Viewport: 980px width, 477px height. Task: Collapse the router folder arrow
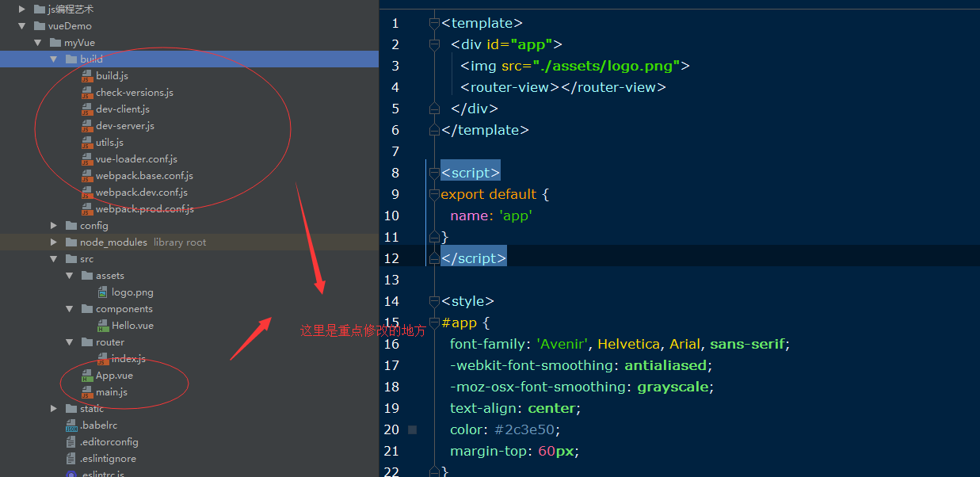(x=70, y=342)
